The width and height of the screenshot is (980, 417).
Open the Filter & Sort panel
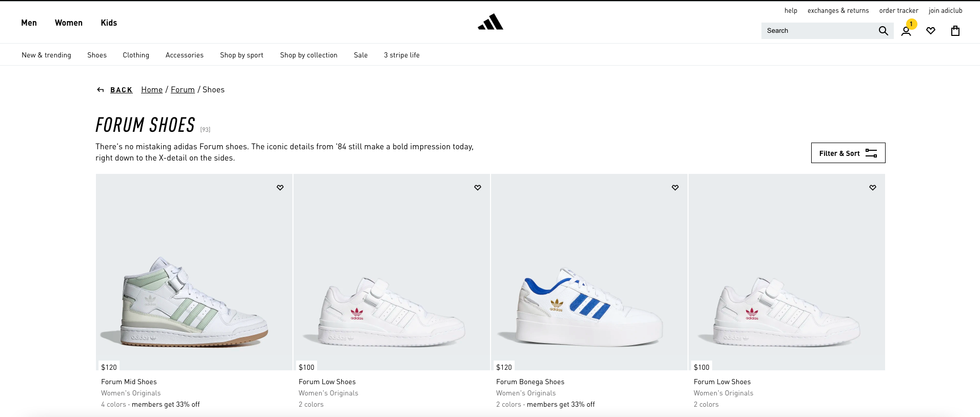click(848, 153)
